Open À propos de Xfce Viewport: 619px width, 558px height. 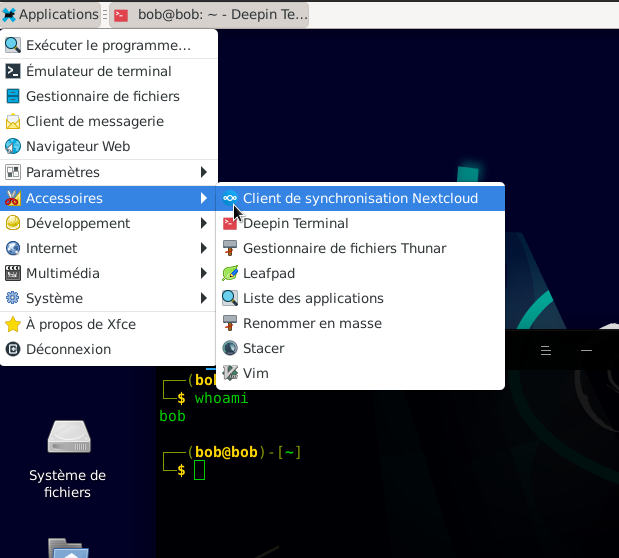pyautogui.click(x=109, y=324)
